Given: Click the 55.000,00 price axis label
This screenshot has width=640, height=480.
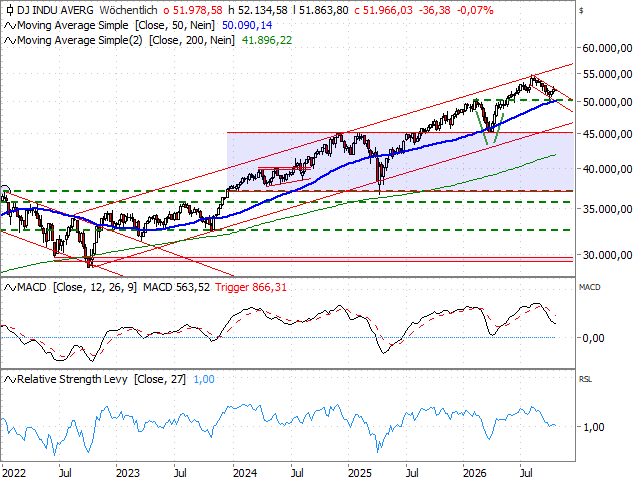Looking at the screenshot, I should [x=607, y=74].
